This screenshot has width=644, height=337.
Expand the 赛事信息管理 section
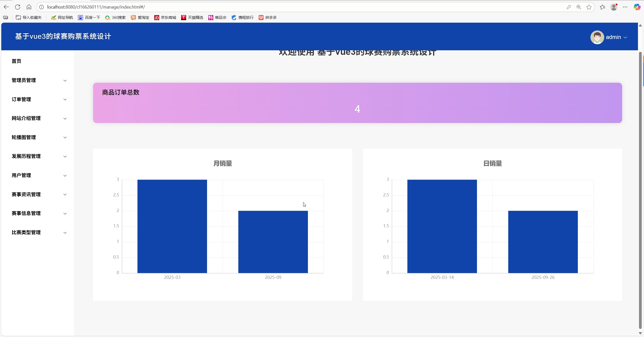[x=26, y=213]
